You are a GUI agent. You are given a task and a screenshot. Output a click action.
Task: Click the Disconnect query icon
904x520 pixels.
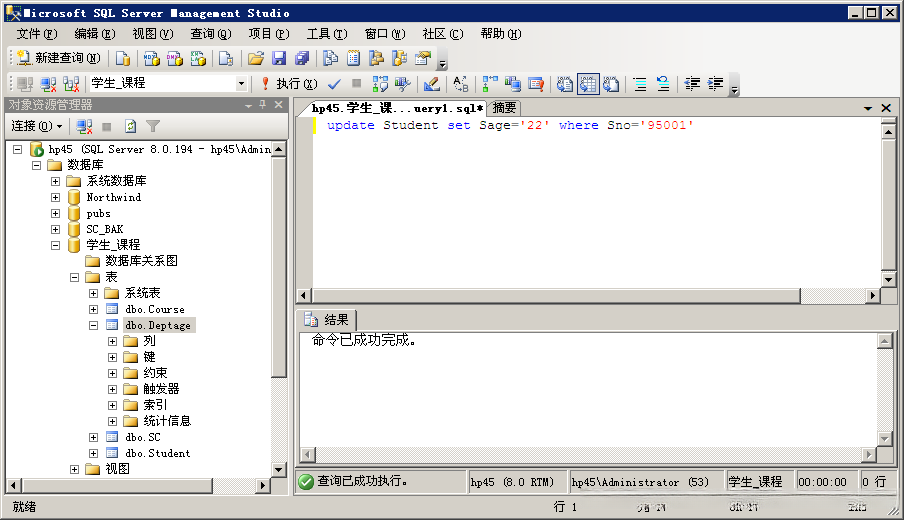(48, 84)
